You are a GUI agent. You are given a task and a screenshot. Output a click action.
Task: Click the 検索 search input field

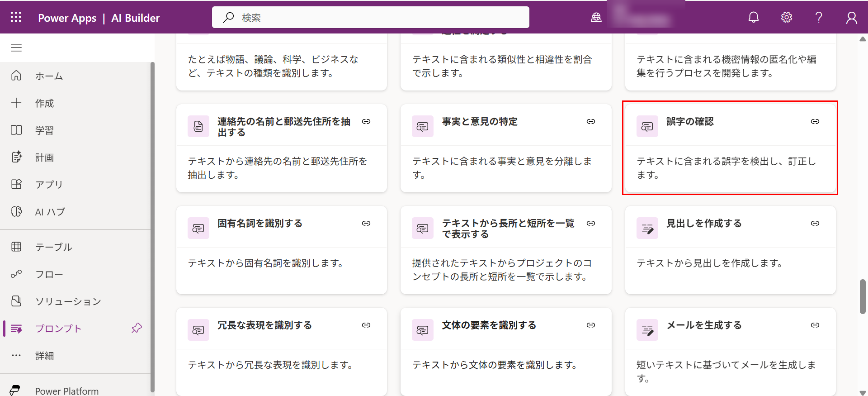(x=371, y=17)
